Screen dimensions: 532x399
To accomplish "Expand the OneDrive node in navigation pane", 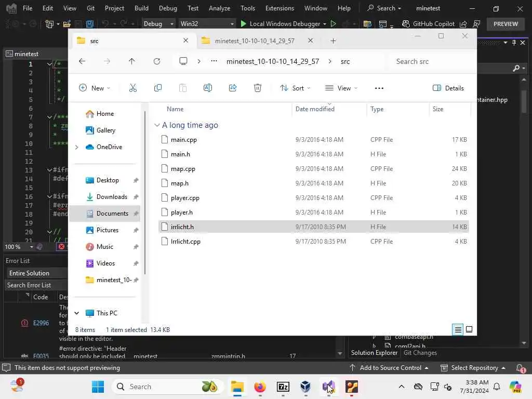I will tap(77, 147).
